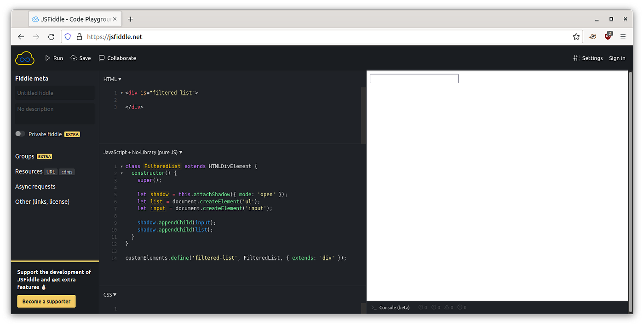Open the browser hamburger menu

[x=623, y=37]
